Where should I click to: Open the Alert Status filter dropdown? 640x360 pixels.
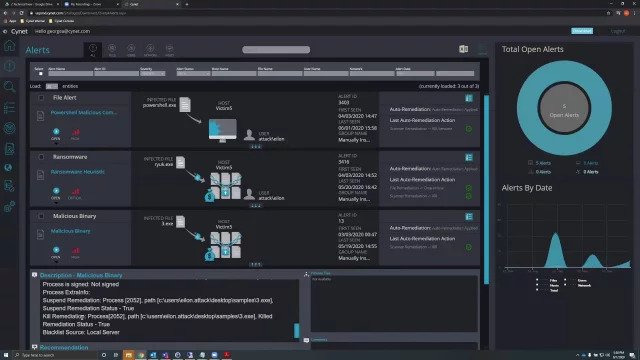193,73
